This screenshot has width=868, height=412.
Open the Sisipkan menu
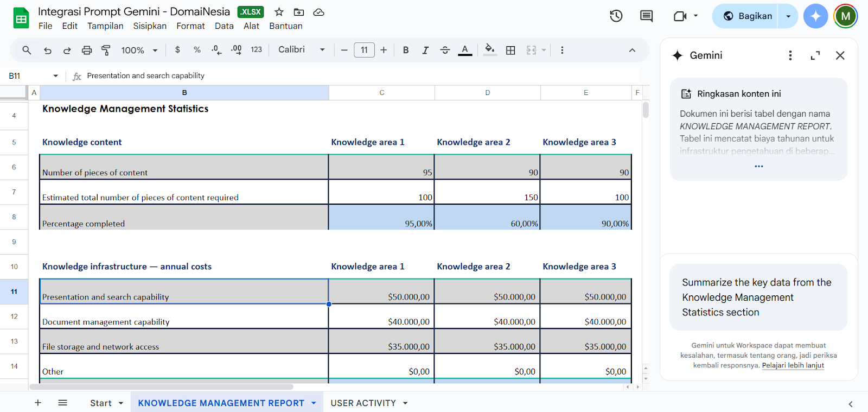tap(150, 26)
